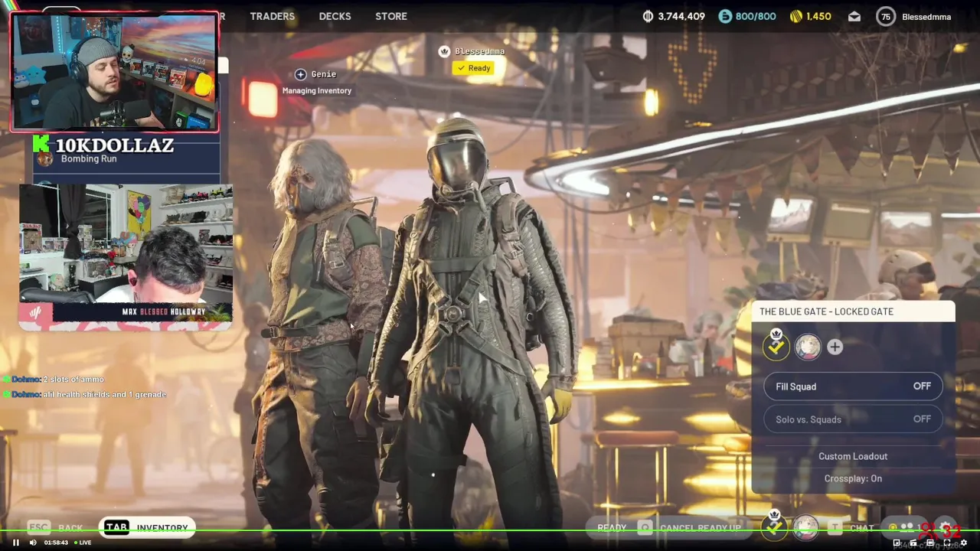Viewport: 980px width, 551px height.
Task: Open the Traders tab
Action: [x=272, y=16]
